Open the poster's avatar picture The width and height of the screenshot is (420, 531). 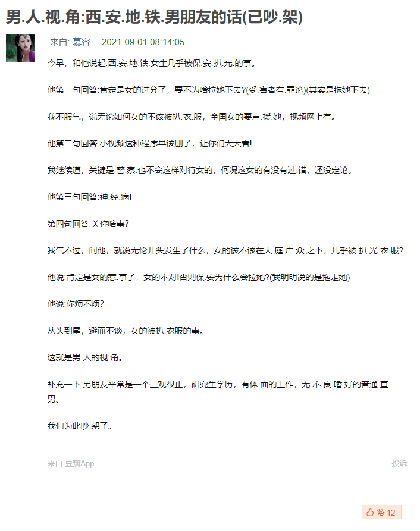click(x=20, y=48)
